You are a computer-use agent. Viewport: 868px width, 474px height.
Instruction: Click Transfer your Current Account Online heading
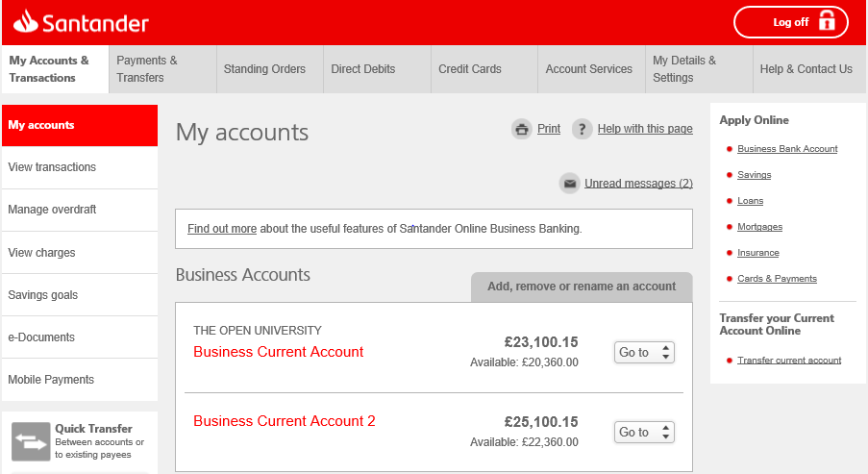tap(777, 324)
